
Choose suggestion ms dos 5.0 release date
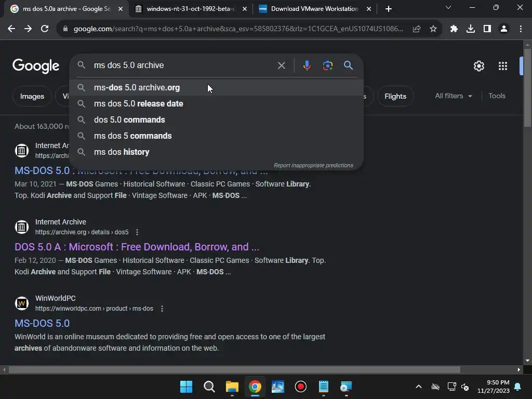216,103
